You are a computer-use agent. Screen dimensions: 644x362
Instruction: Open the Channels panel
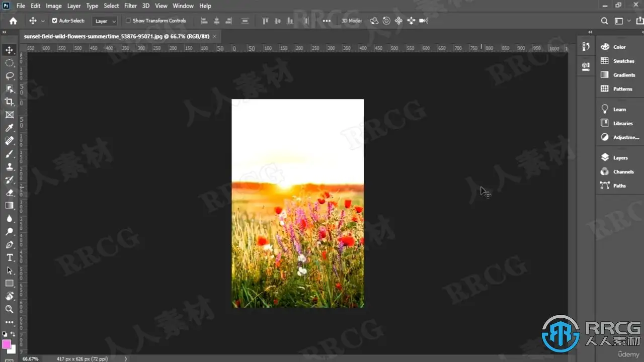[x=617, y=172]
